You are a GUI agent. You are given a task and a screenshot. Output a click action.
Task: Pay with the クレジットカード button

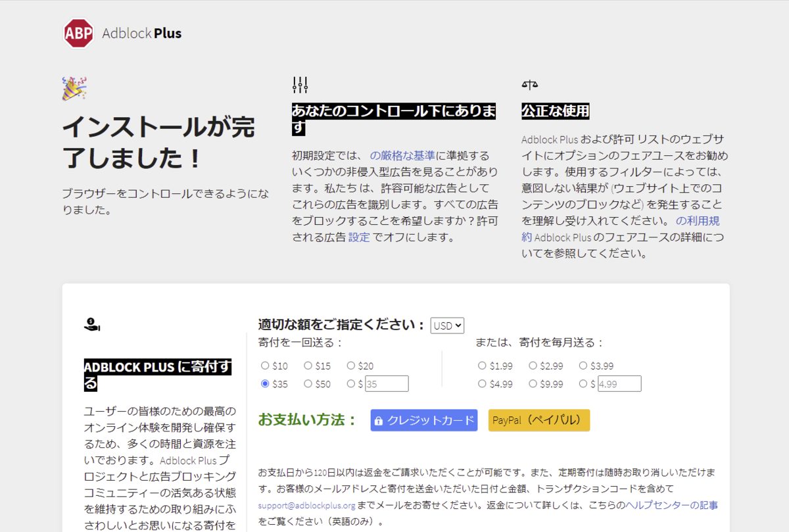[x=424, y=420]
